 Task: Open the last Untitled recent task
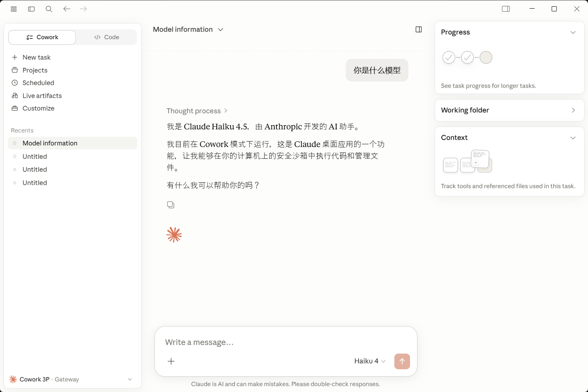tap(73, 183)
